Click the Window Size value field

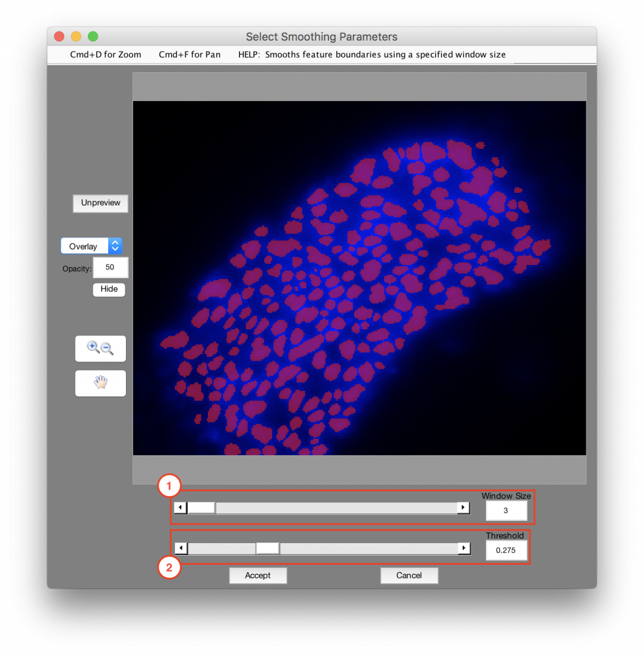tap(506, 510)
